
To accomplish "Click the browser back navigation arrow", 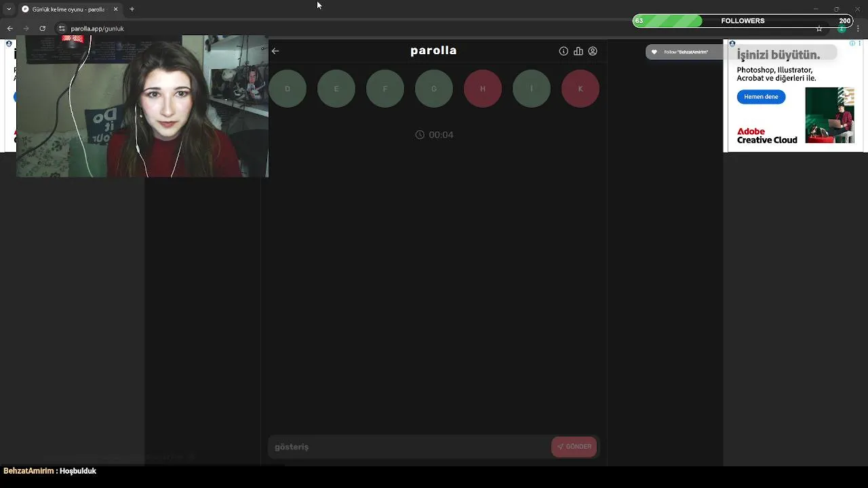I will tap(9, 28).
